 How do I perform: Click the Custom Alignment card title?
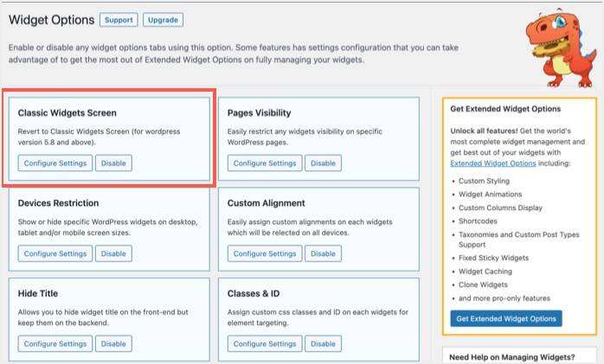pyautogui.click(x=267, y=203)
